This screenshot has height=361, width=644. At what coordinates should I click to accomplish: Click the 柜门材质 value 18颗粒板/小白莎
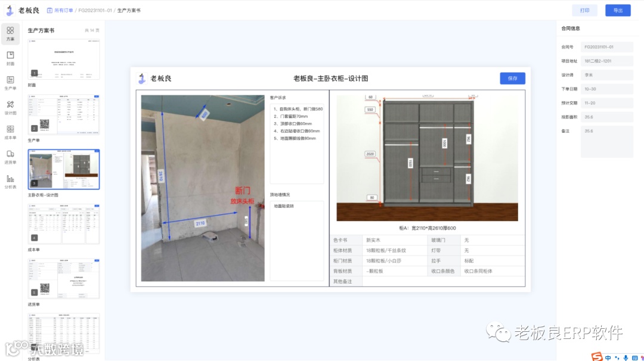point(383,260)
